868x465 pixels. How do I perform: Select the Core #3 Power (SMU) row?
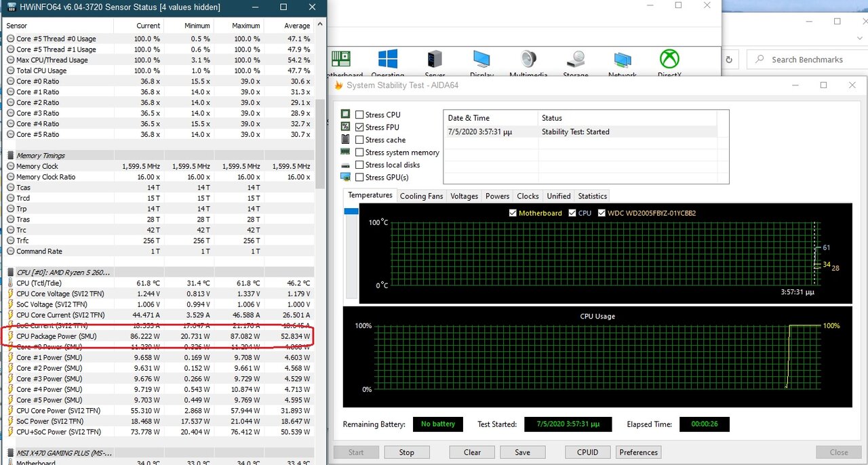(159, 379)
